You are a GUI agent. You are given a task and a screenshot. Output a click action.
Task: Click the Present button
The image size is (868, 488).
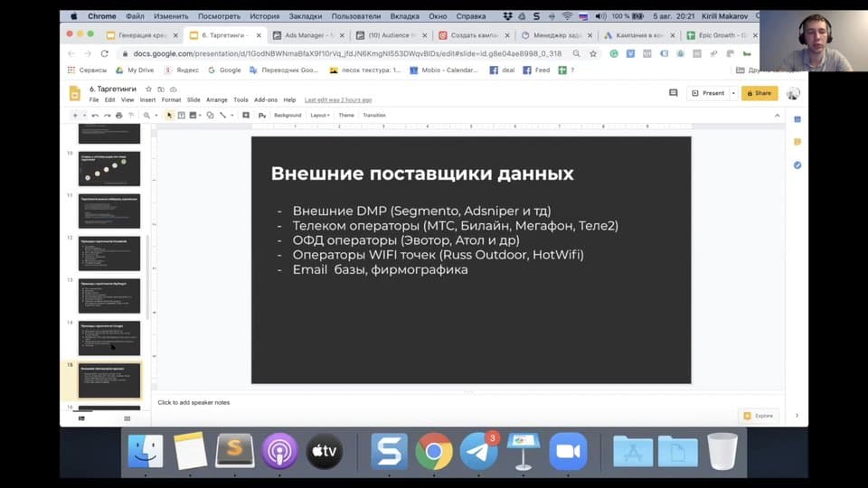click(x=708, y=93)
